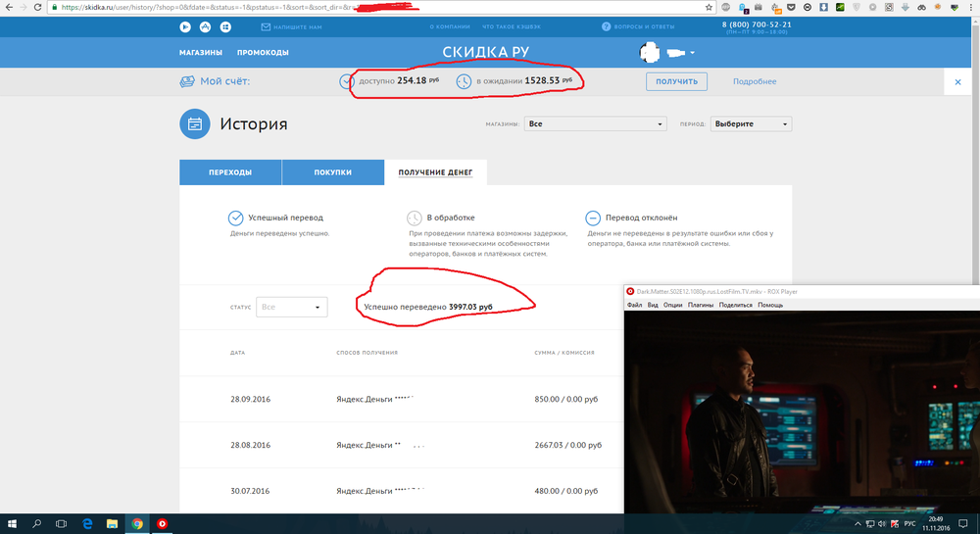This screenshot has width=980, height=534.
Task: Click the browser back arrow
Action: (9, 8)
